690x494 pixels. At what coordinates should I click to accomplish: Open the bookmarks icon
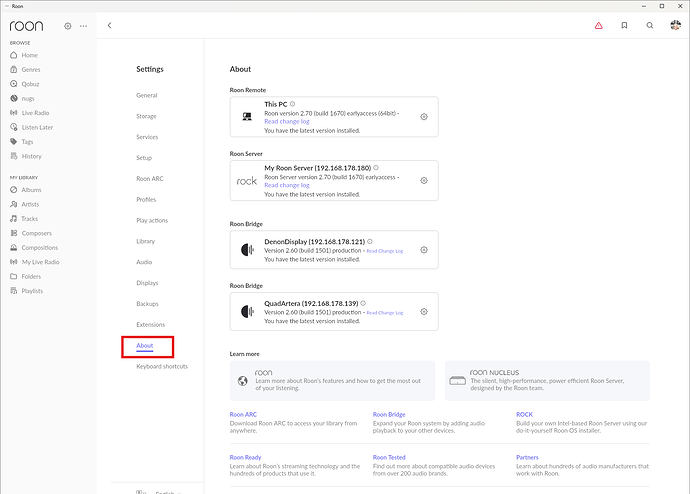[624, 26]
